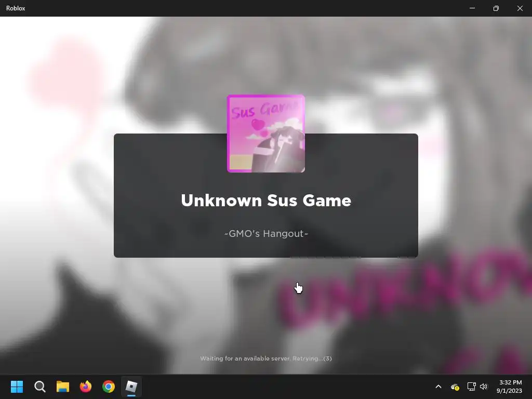Viewport: 532px width, 399px height.
Task: Show hidden system tray icons
Action: coord(438,387)
